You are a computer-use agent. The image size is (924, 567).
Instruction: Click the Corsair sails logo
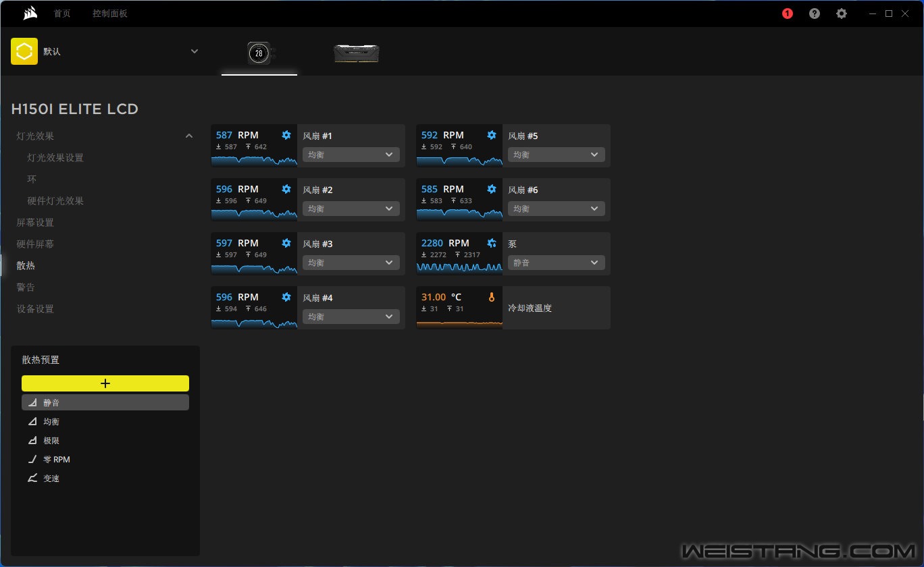[30, 13]
